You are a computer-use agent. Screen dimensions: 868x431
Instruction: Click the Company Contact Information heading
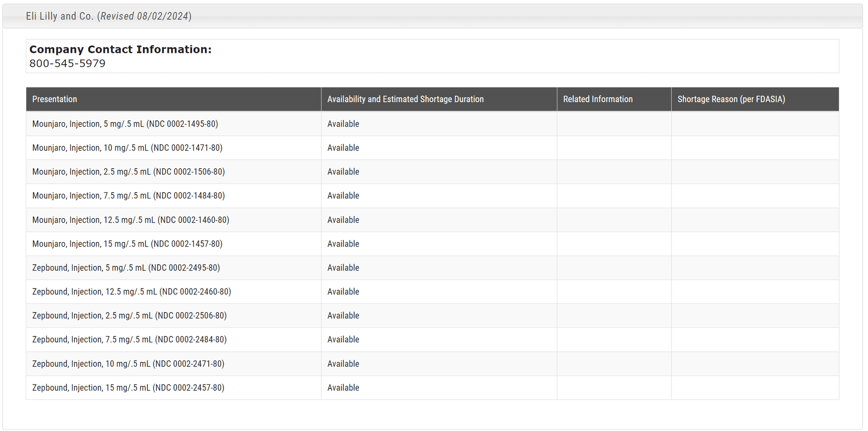pos(120,49)
